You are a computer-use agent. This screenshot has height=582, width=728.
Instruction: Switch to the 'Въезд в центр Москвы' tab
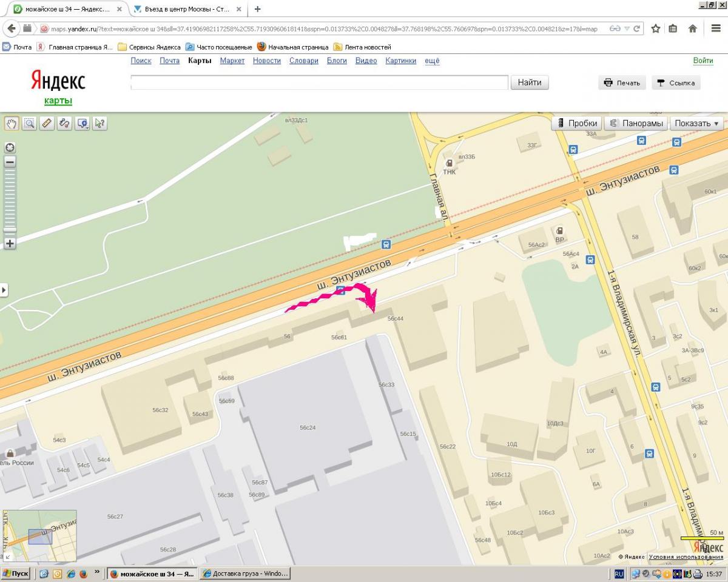coord(187,9)
